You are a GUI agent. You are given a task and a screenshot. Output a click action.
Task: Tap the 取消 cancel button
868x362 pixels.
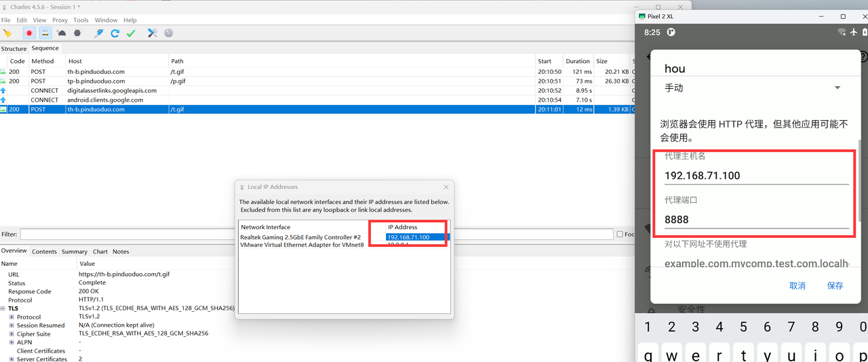click(797, 286)
